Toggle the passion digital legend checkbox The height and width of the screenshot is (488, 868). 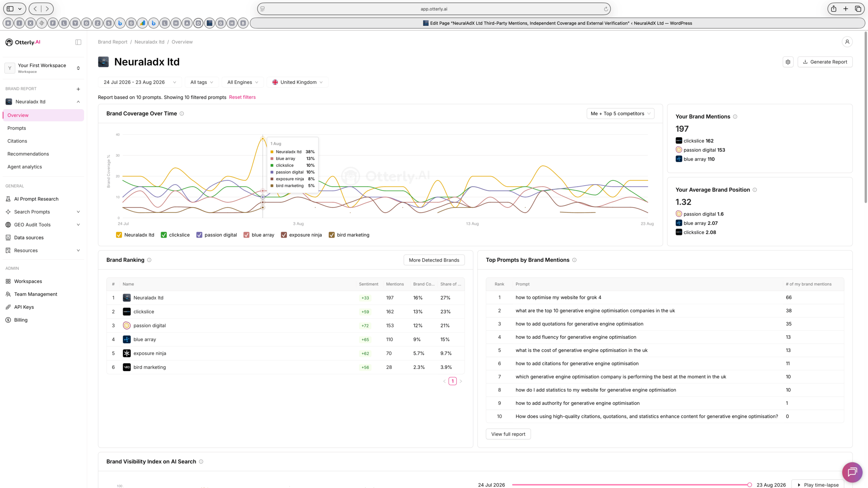tap(199, 235)
